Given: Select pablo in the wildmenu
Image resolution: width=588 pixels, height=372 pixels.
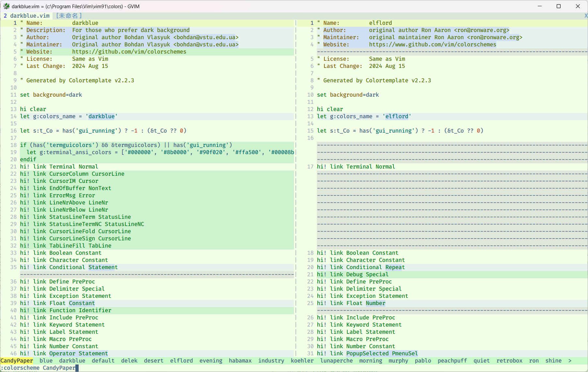Looking at the screenshot, I should coord(423,361).
